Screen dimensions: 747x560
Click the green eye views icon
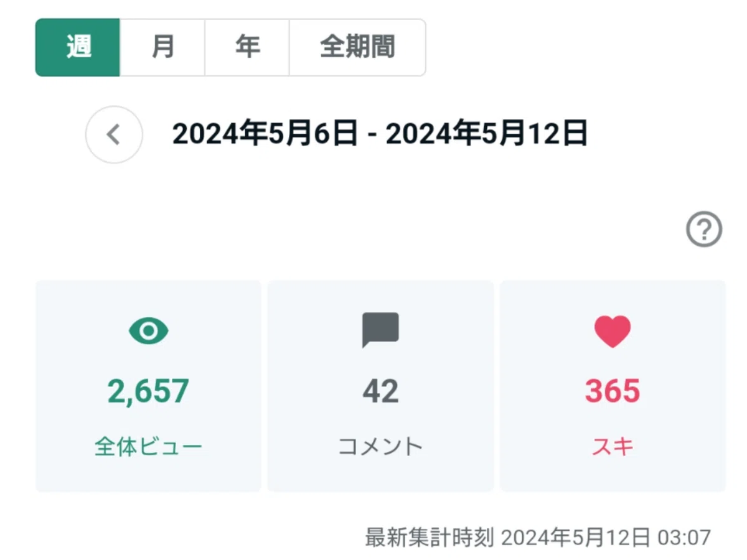click(148, 331)
